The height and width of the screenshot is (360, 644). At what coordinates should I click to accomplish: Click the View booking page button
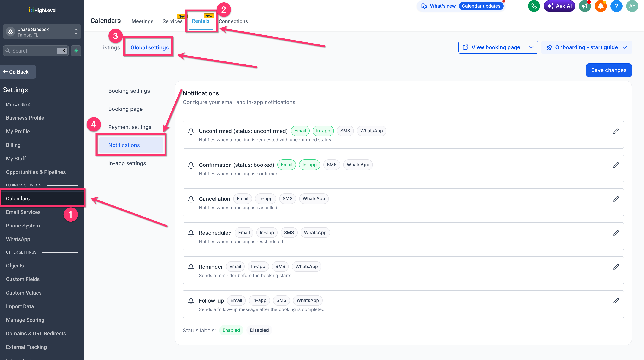tap(491, 47)
